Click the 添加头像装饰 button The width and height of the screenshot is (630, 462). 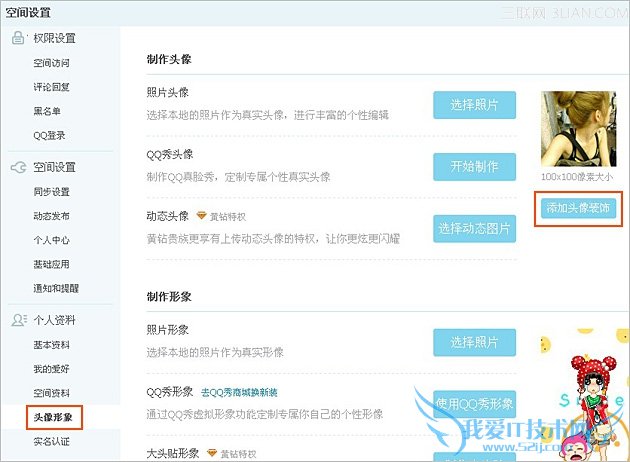(578, 208)
